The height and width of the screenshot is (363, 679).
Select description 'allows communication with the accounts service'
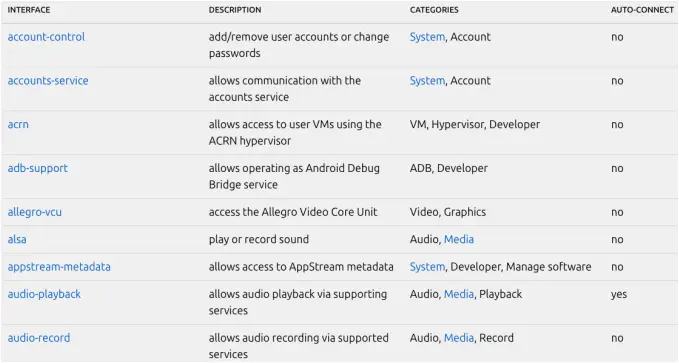pyautogui.click(x=285, y=89)
